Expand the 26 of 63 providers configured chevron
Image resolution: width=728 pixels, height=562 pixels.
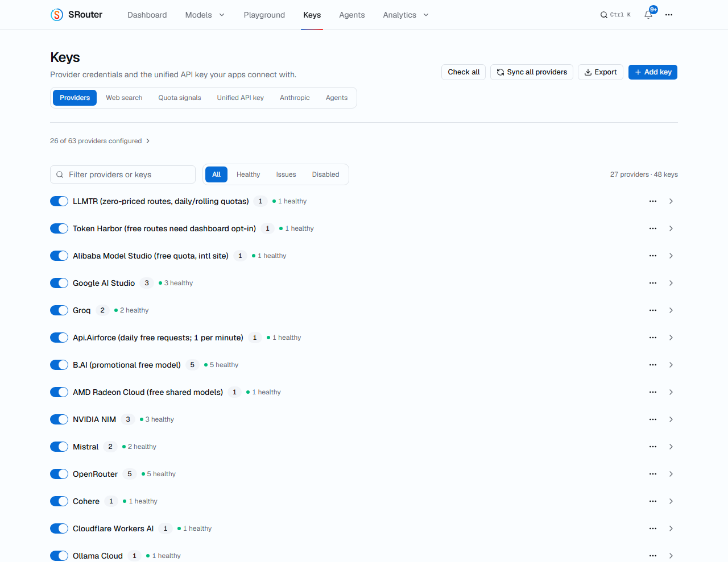click(x=148, y=141)
